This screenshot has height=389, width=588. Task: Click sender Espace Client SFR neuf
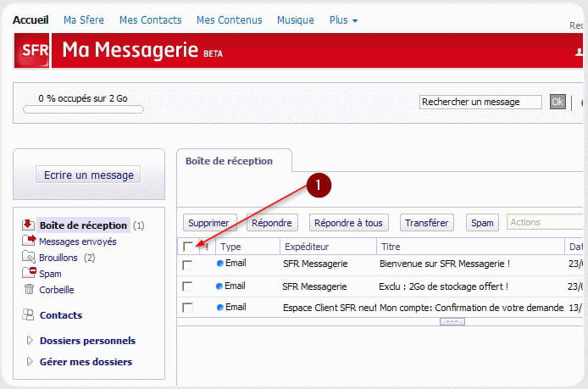click(x=330, y=308)
